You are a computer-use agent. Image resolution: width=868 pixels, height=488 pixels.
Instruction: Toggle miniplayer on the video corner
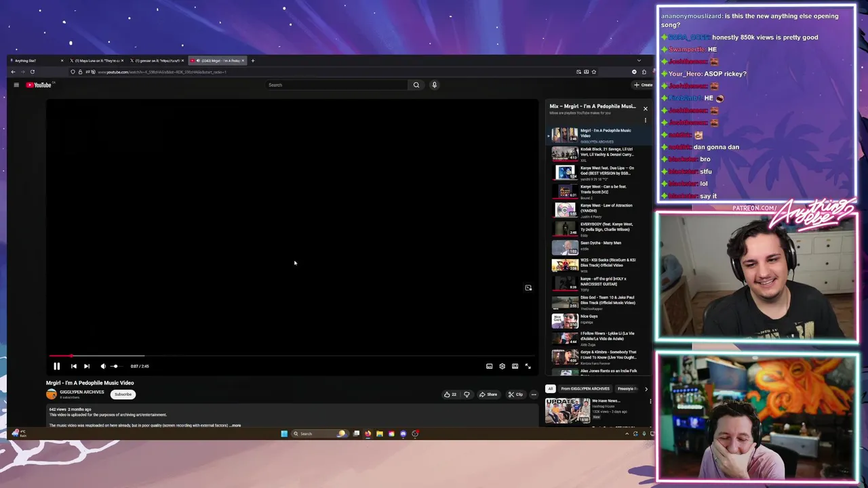tap(528, 288)
